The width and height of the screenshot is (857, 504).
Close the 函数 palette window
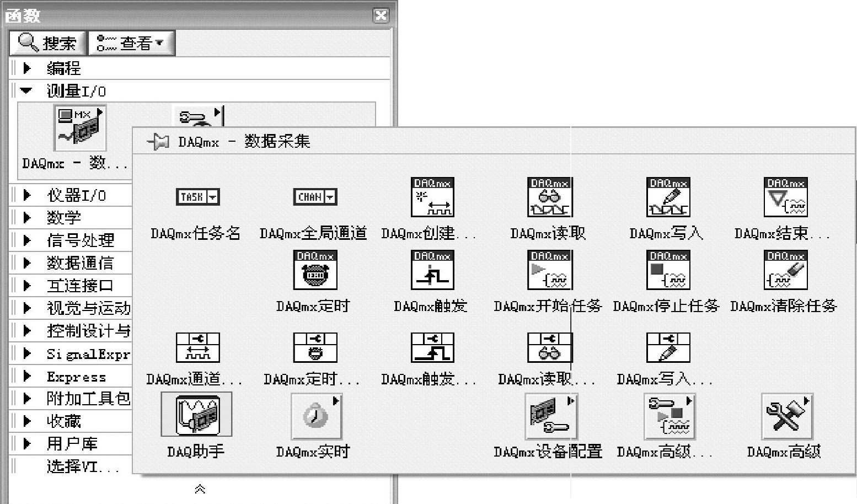(381, 15)
